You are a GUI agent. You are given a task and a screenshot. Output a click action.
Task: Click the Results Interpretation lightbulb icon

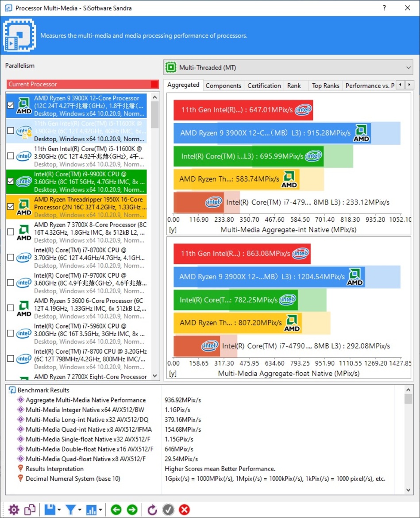point(20,468)
